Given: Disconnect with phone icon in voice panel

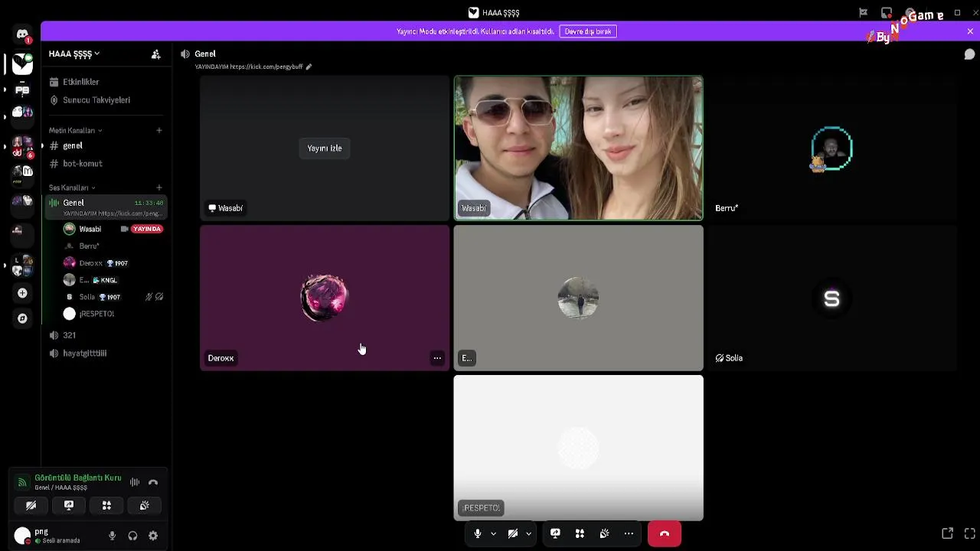Looking at the screenshot, I should (x=153, y=482).
